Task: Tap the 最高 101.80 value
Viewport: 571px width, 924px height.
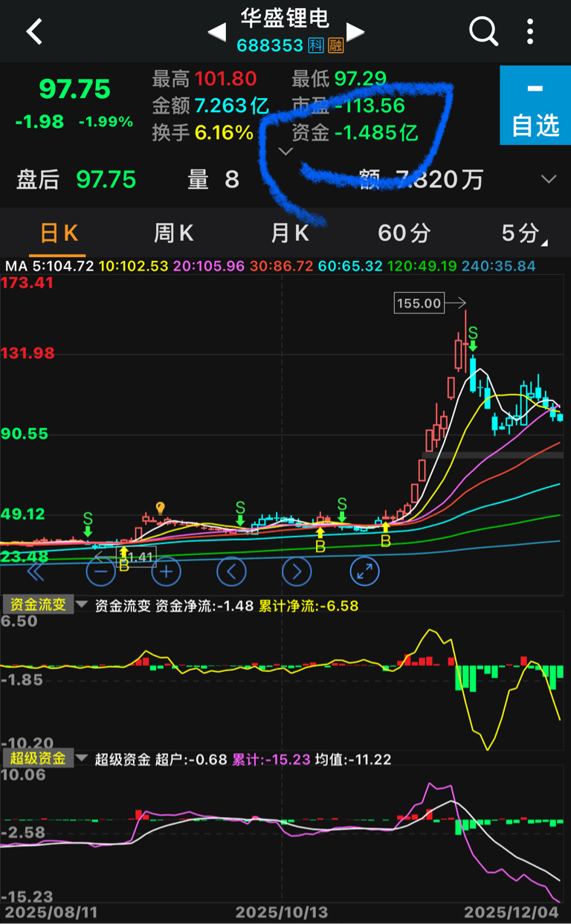Action: click(x=226, y=79)
